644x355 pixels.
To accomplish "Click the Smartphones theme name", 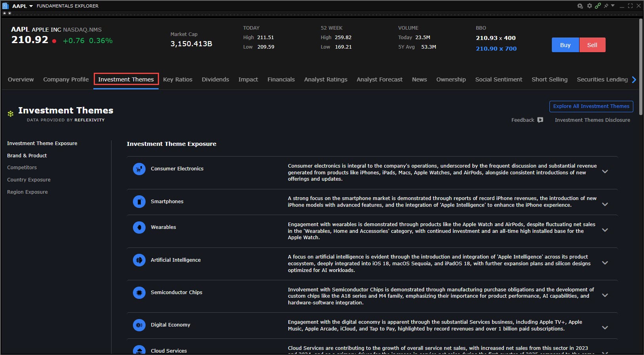I will coord(167,202).
